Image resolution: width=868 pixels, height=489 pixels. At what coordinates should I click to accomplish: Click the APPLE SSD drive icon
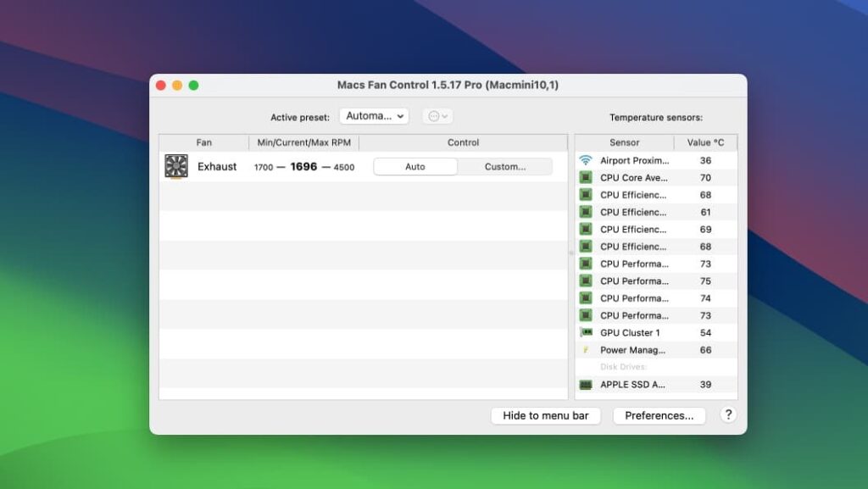pyautogui.click(x=584, y=385)
